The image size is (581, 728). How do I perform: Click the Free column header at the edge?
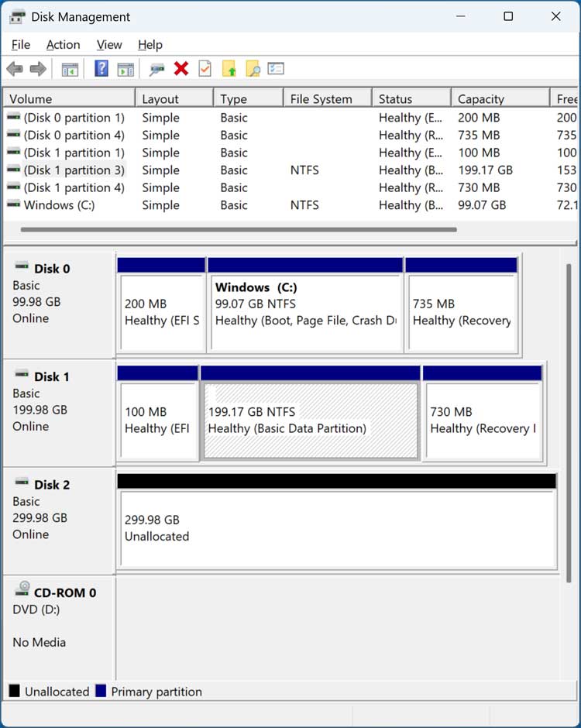pos(564,99)
